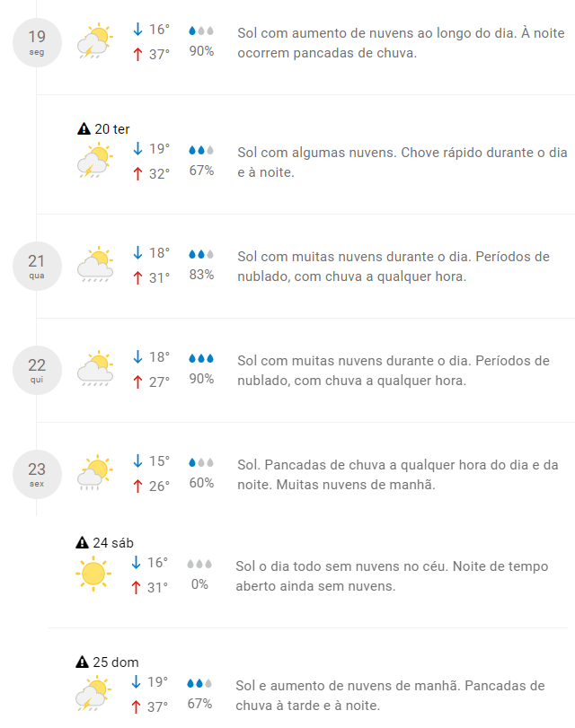Click the storm weather icon for 20 ter
Screen dimensions: 575x728
tap(93, 162)
